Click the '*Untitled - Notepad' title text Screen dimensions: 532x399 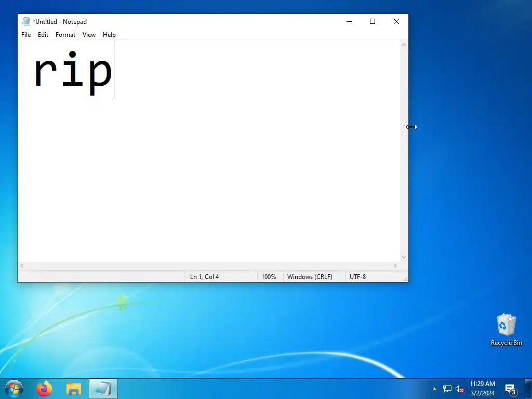click(x=60, y=22)
